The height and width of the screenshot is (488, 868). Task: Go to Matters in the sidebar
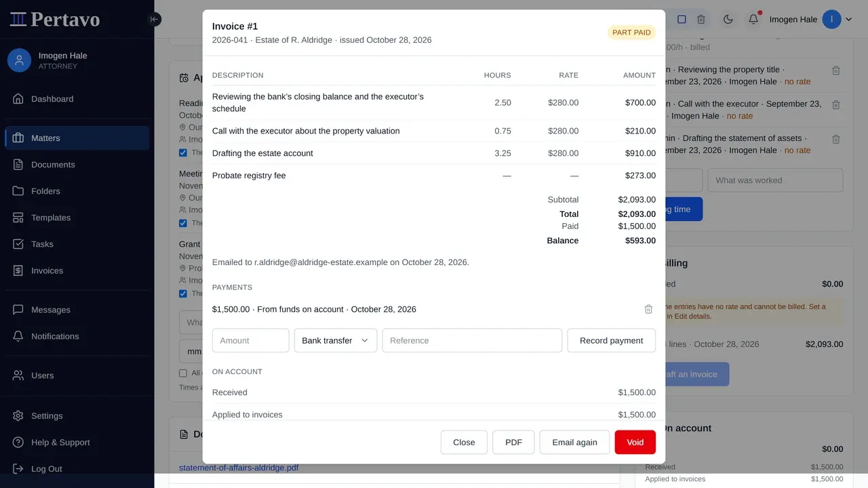77,138
